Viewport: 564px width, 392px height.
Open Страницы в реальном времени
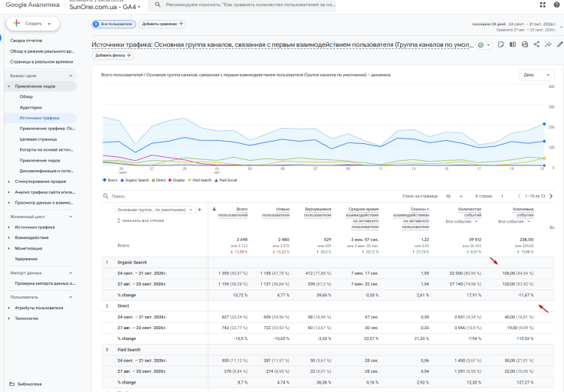[41, 62]
